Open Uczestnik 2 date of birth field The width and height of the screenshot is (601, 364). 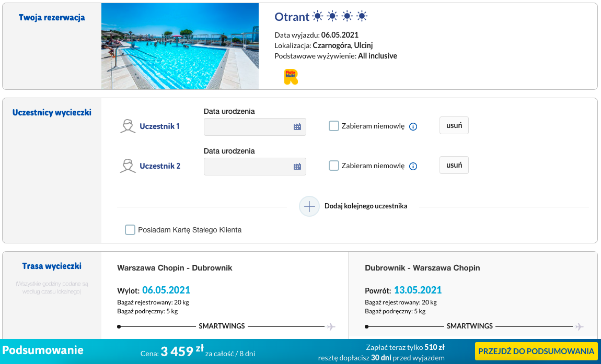coord(248,167)
